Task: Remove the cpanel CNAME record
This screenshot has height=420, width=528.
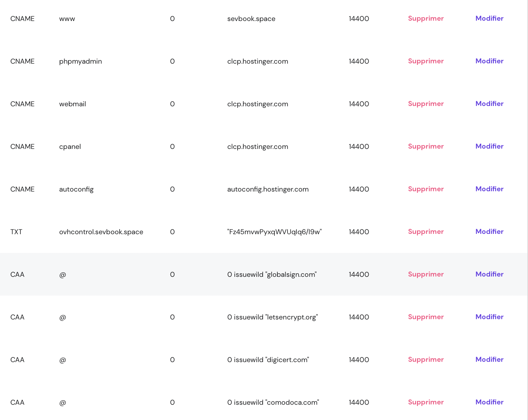Action: click(x=426, y=146)
